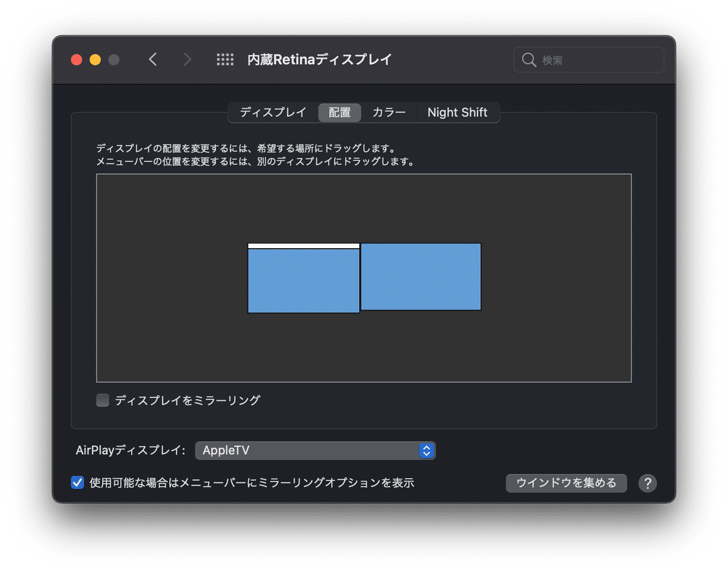Open help with the question mark button
The width and height of the screenshot is (728, 572).
pos(647,483)
